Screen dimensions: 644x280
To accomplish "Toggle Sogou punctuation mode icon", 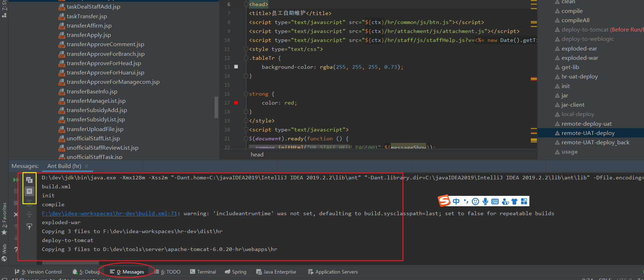I will point(466,202).
